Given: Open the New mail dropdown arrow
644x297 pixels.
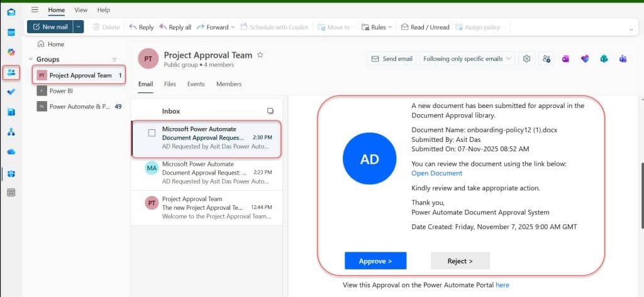Looking at the screenshot, I should click(79, 27).
